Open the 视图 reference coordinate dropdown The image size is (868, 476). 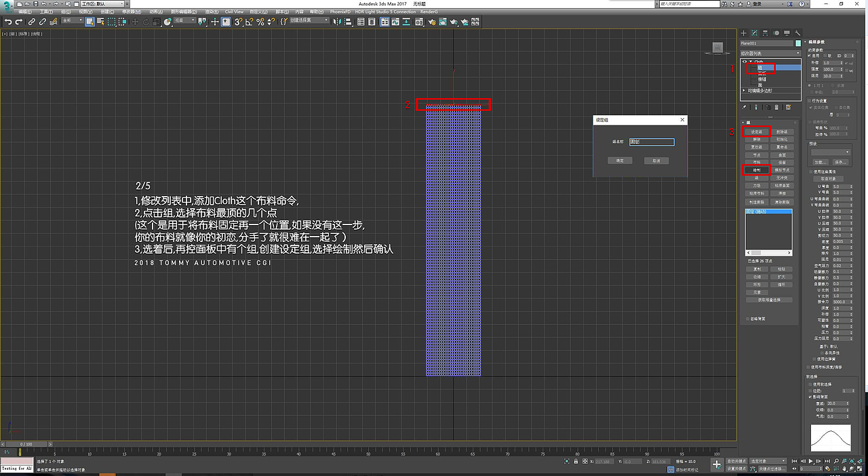coord(185,22)
